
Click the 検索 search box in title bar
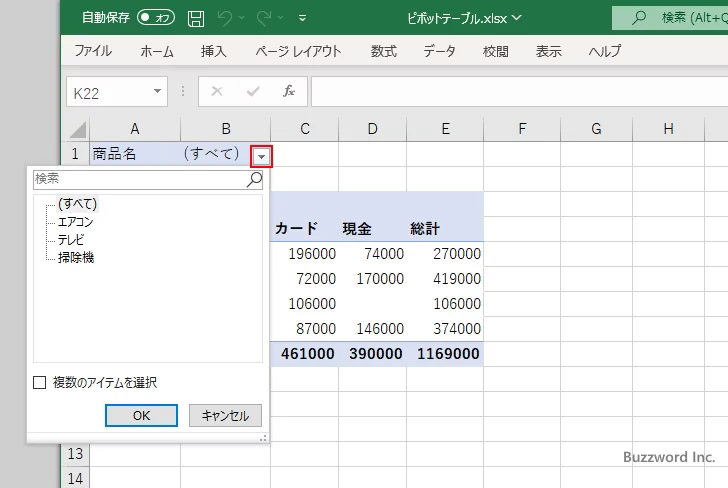670,18
